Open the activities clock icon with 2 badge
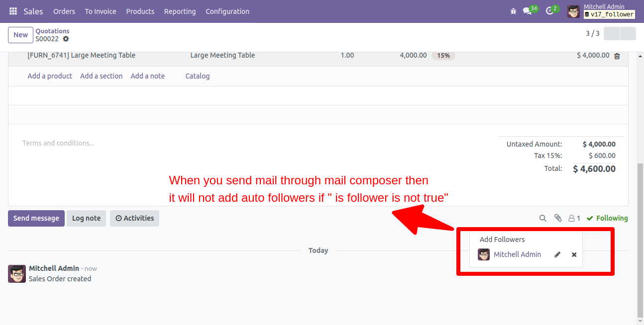 tap(548, 11)
